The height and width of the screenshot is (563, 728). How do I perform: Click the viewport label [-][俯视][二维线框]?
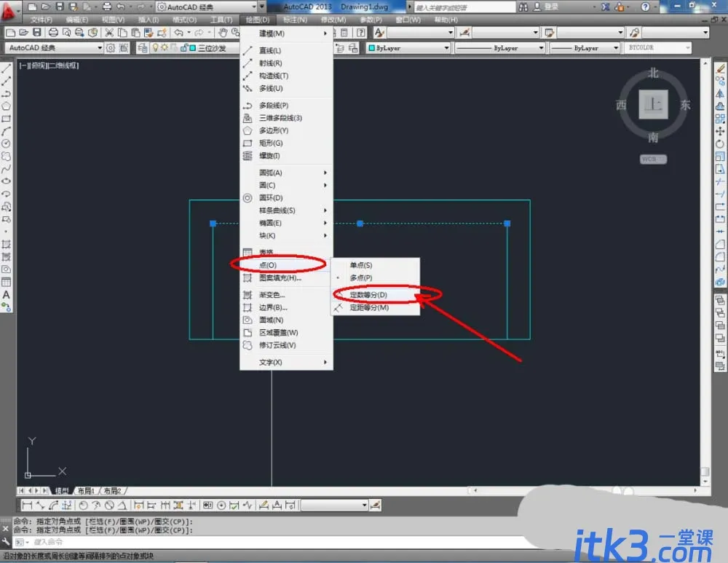(x=50, y=66)
